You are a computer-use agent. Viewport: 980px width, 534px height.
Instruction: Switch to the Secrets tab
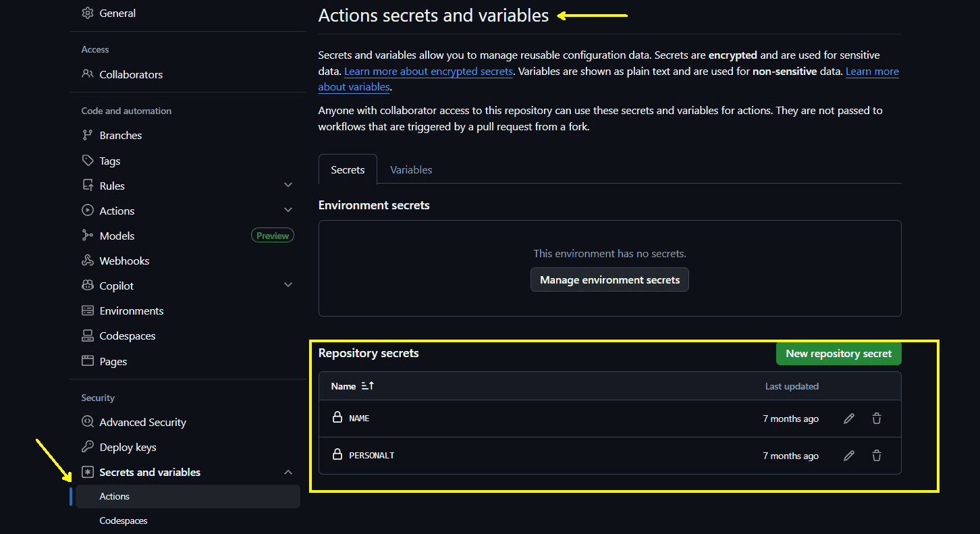pyautogui.click(x=348, y=169)
